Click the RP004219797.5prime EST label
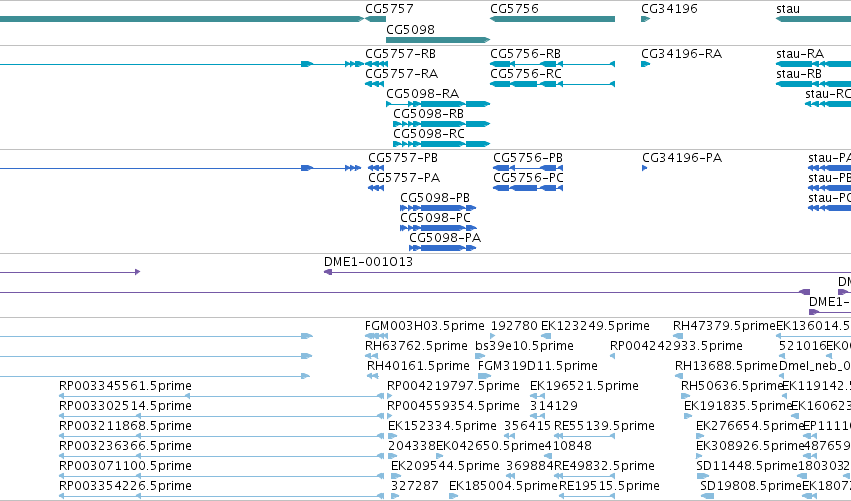 454,386
